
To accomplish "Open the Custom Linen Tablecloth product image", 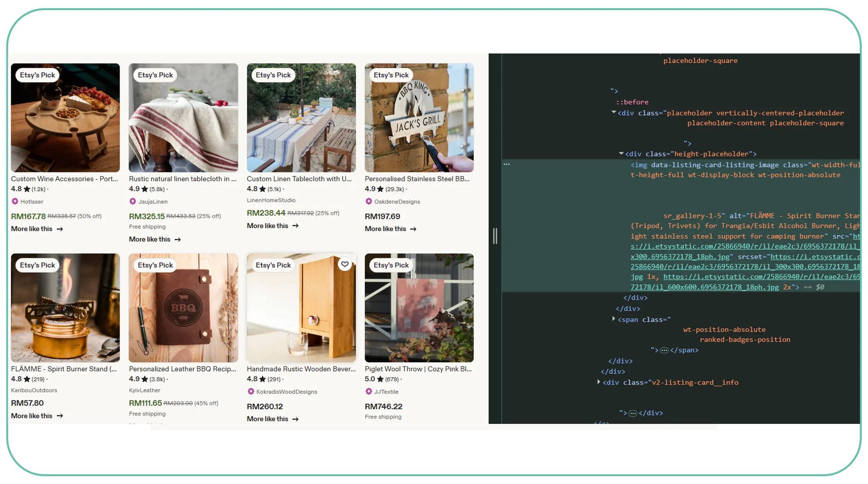I will (x=301, y=117).
